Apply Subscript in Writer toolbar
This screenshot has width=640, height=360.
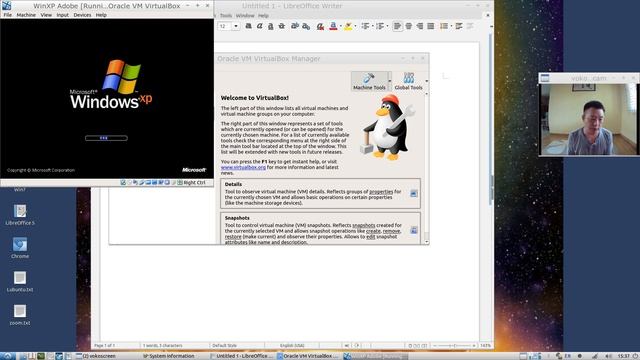click(306, 26)
